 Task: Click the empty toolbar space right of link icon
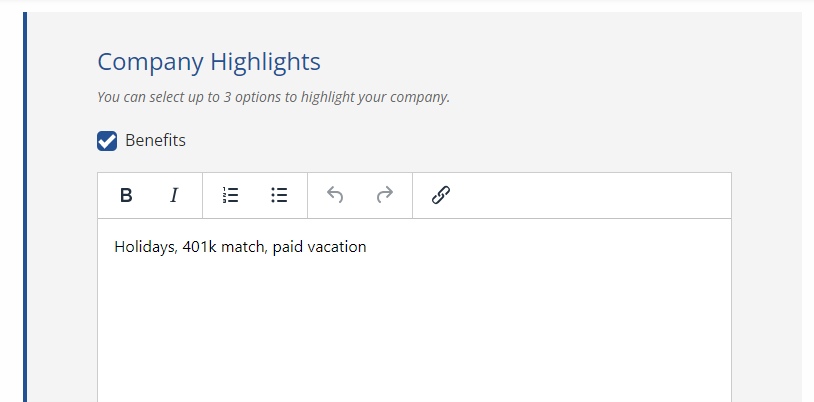(x=590, y=195)
